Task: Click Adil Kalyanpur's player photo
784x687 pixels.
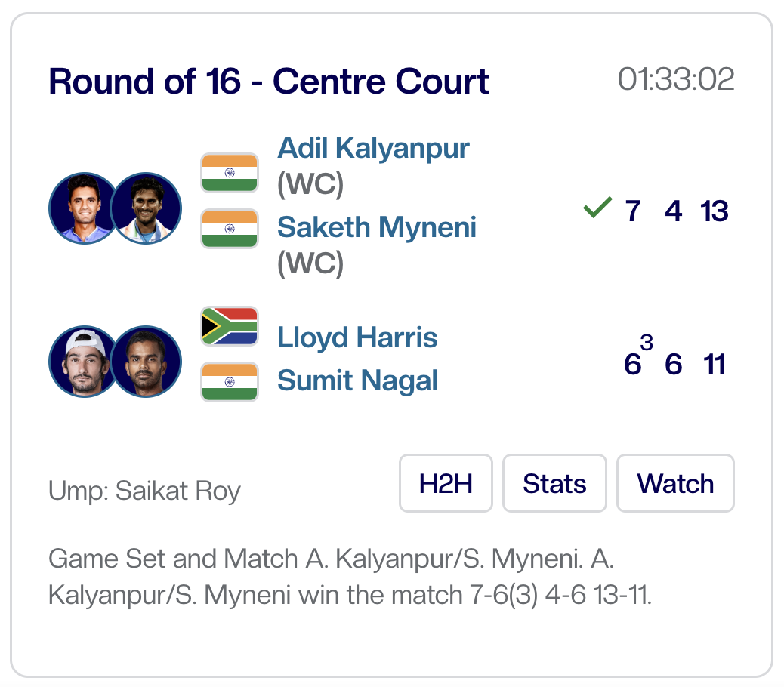Action: (x=82, y=208)
